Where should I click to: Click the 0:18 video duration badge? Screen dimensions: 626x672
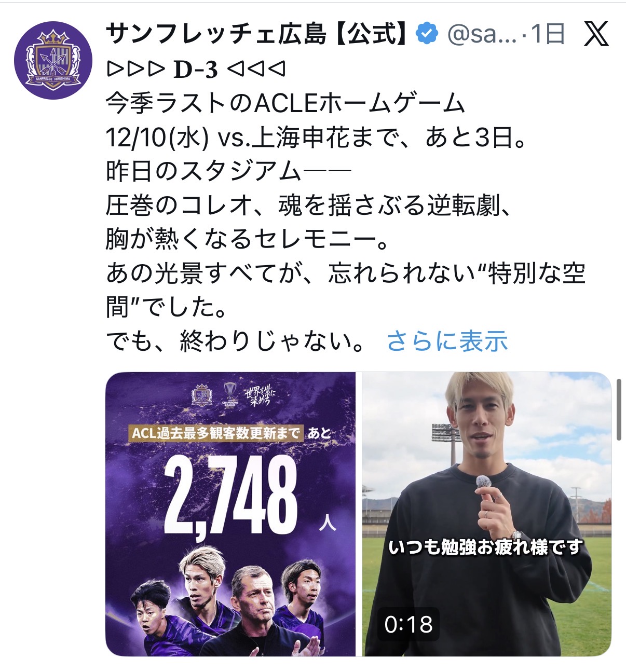[x=409, y=624]
